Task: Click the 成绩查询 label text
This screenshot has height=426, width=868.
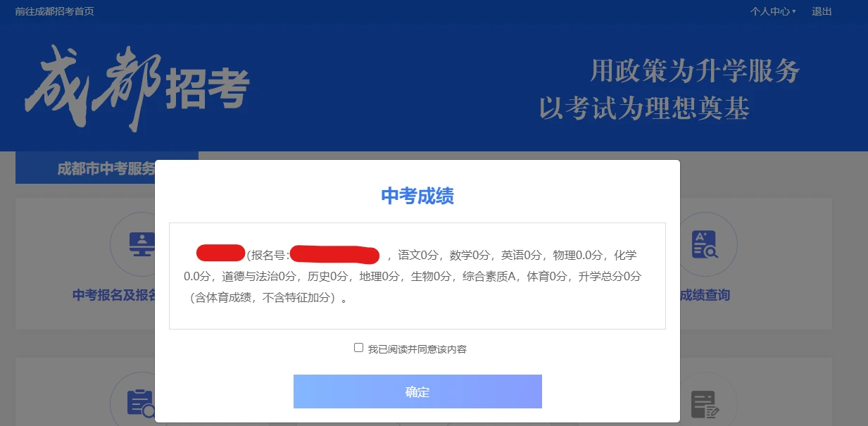Action: (x=705, y=295)
